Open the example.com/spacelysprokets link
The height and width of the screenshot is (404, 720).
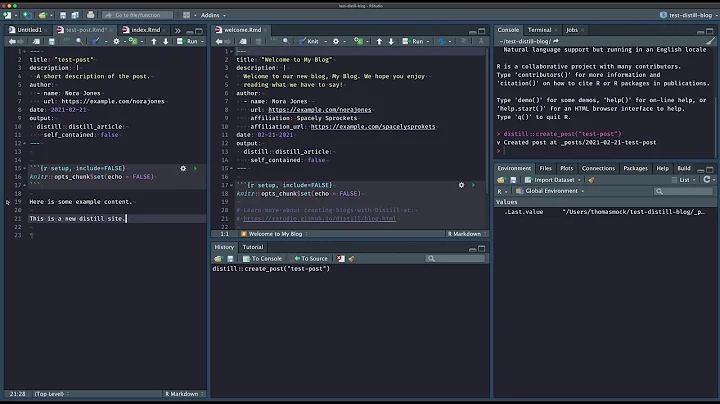click(373, 127)
